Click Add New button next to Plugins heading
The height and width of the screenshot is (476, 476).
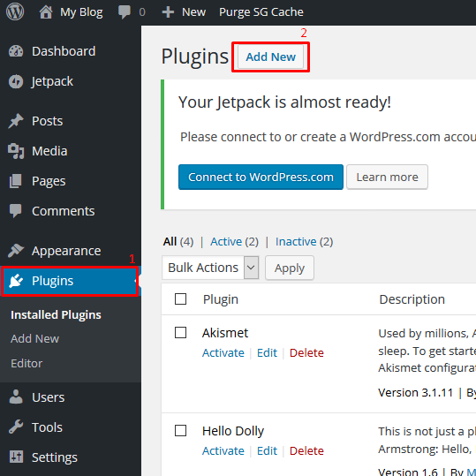[270, 57]
